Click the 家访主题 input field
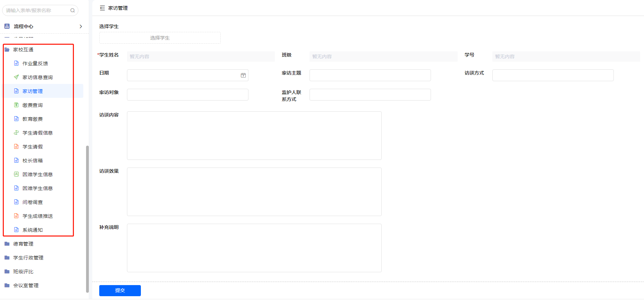Viewport: 644px width, 300px height. click(370, 75)
